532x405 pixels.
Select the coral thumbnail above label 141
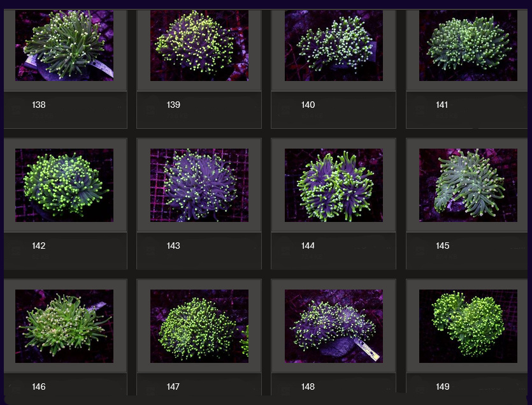[x=468, y=45]
